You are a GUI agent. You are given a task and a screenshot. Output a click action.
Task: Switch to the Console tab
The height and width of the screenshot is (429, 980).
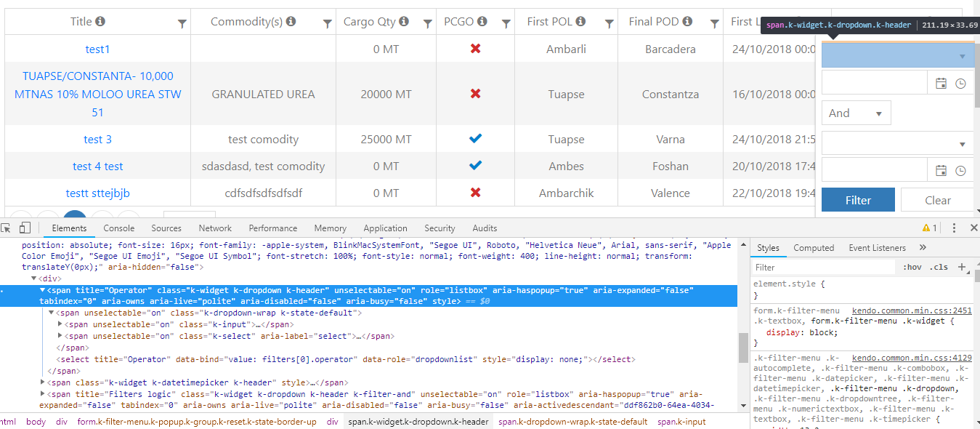[118, 228]
